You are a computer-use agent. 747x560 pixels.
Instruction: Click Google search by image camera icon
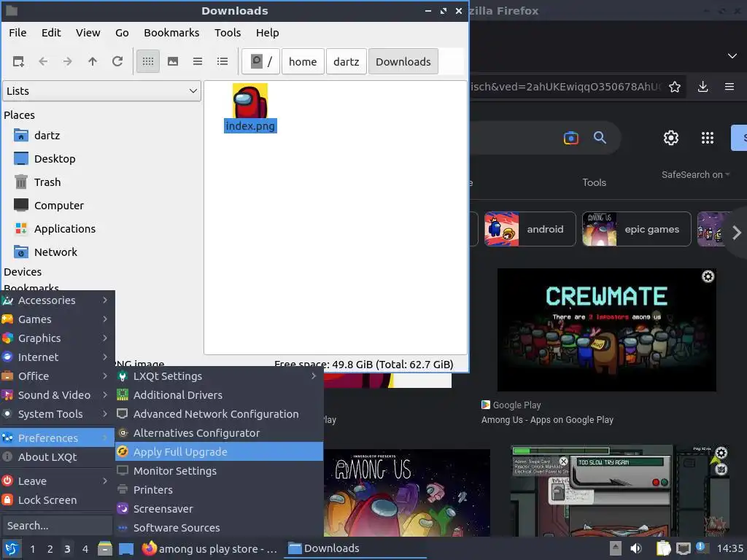pos(570,138)
